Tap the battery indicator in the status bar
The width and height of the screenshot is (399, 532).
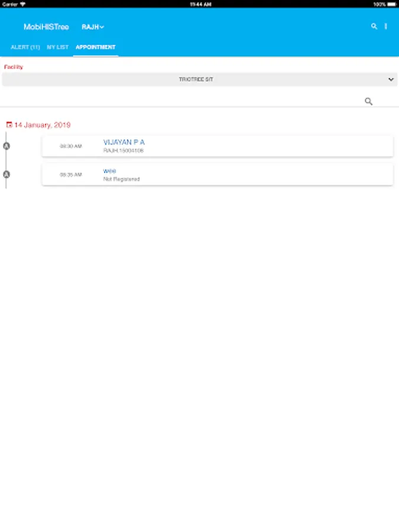391,4
